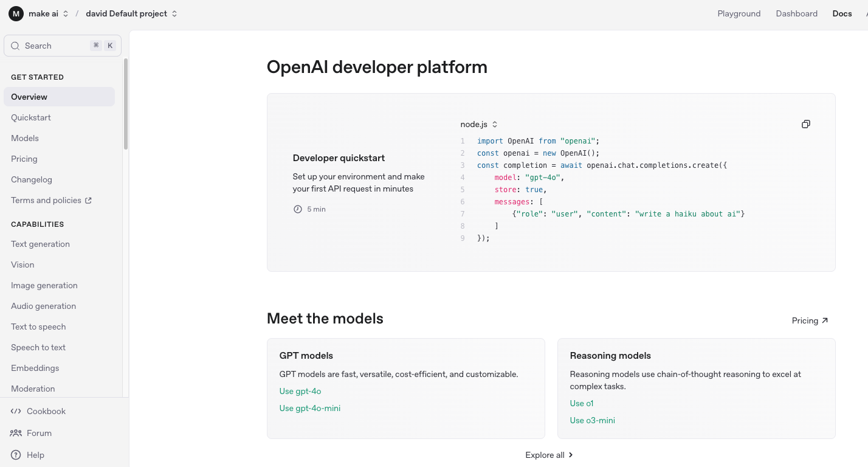The width and height of the screenshot is (868, 467).
Task: Click the Use o1 link
Action: coord(582,403)
